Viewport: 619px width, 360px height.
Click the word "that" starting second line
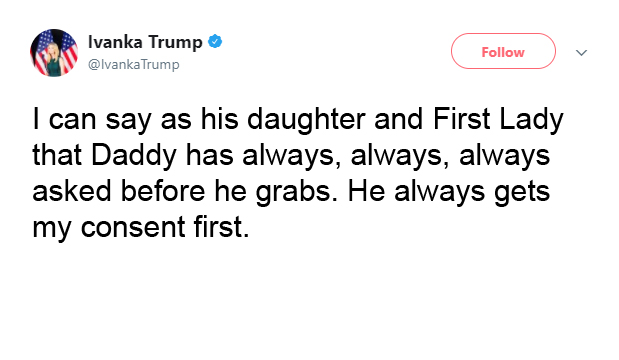click(x=57, y=155)
